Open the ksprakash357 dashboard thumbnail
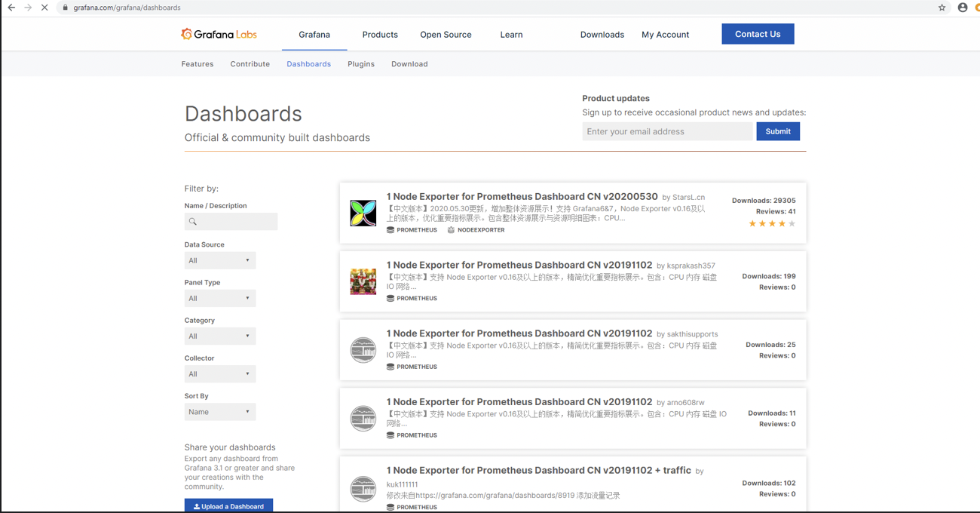Screen dimensions: 980x513 tap(363, 281)
